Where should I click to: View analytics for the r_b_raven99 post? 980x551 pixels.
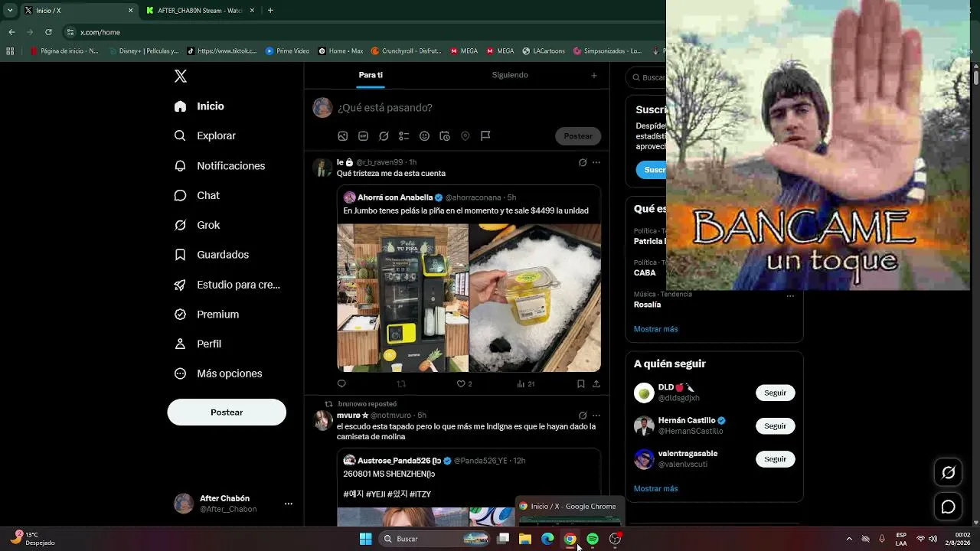coord(525,384)
